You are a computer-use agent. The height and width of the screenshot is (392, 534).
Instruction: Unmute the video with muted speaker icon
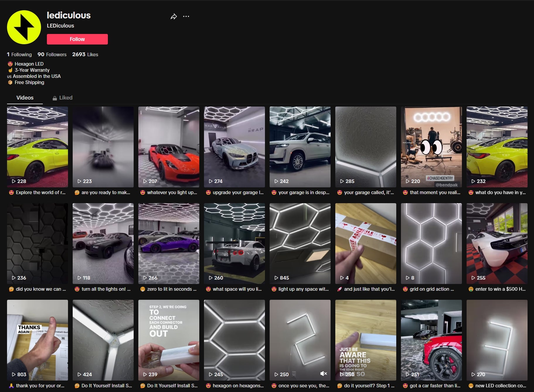coord(323,374)
